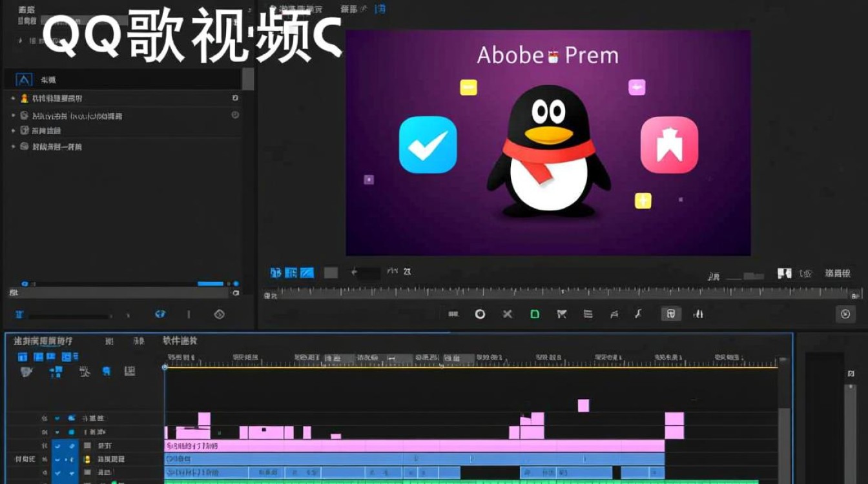Click the white two-panel icon above the monitor ruler
This screenshot has height=484, width=868.
tap(785, 274)
